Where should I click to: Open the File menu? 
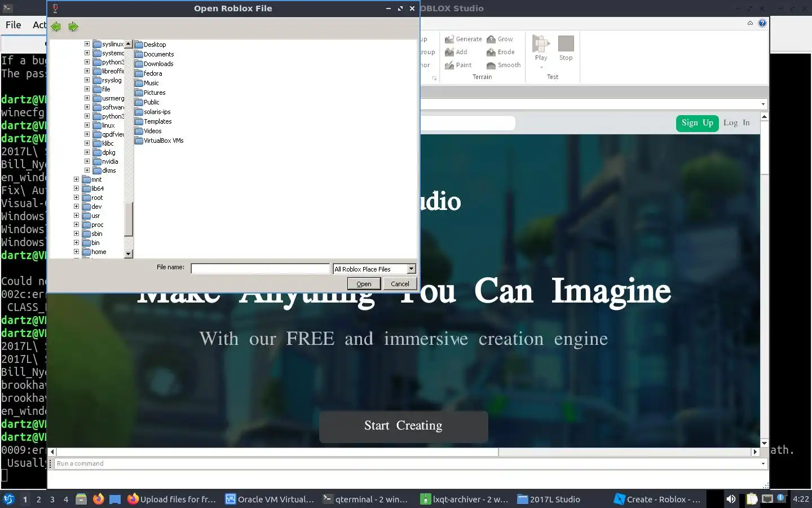(13, 25)
